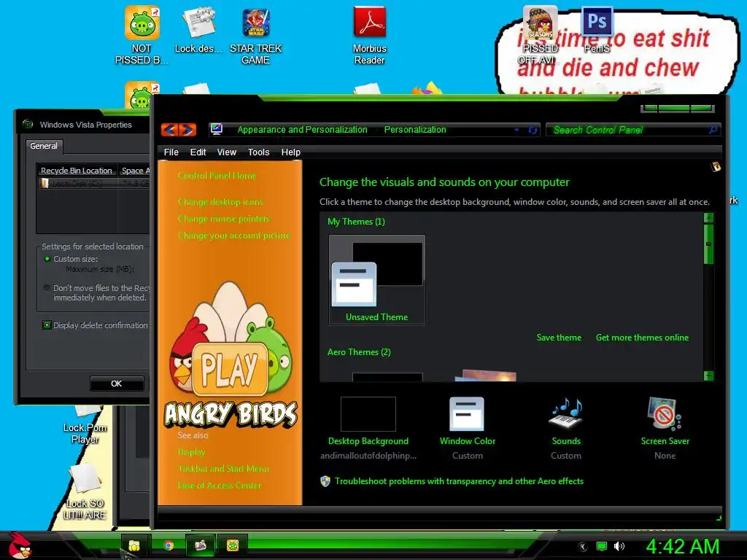Toggle Display delete confirmation checkbox
The width and height of the screenshot is (747, 560).
tap(47, 325)
